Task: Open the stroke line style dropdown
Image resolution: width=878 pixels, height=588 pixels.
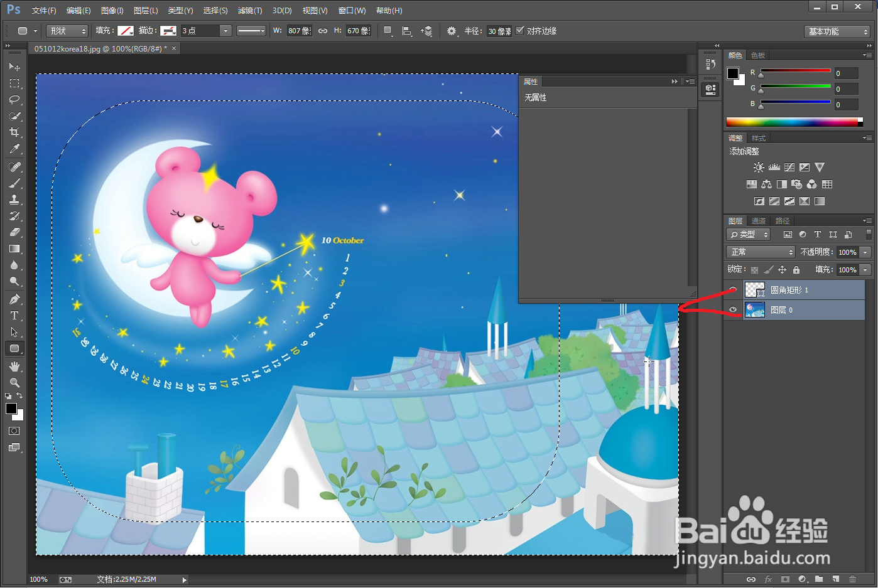Action: point(252,31)
